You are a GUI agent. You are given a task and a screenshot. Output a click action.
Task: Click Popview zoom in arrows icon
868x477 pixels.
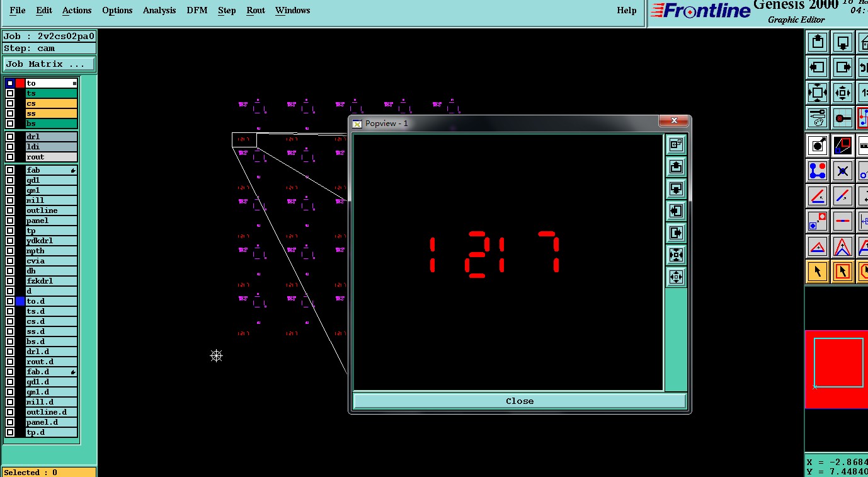click(x=676, y=255)
